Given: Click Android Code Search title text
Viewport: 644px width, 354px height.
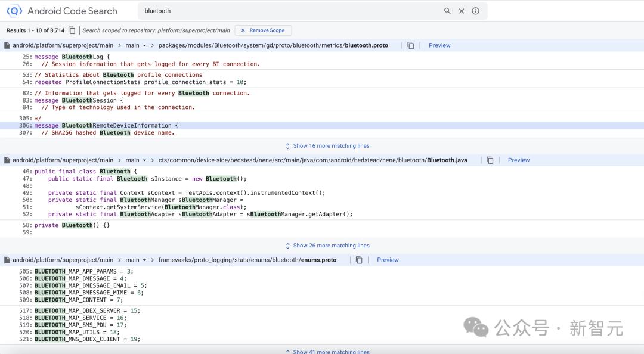Looking at the screenshot, I should (x=72, y=11).
